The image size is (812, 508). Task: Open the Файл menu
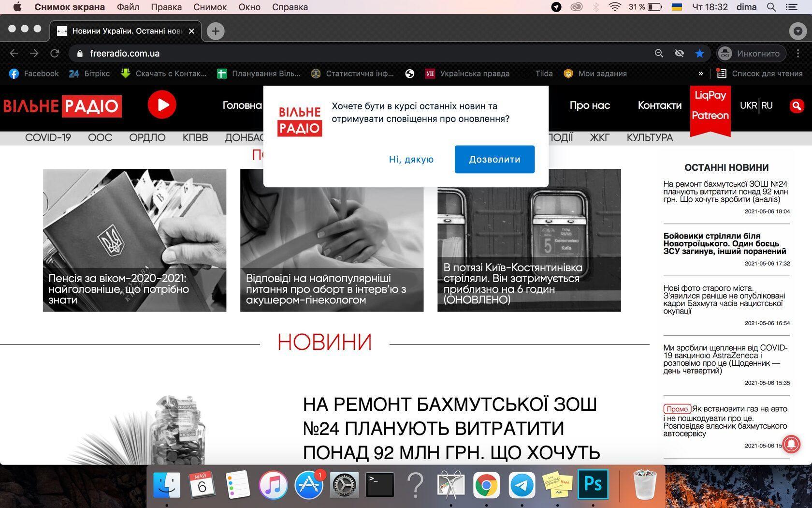(128, 7)
